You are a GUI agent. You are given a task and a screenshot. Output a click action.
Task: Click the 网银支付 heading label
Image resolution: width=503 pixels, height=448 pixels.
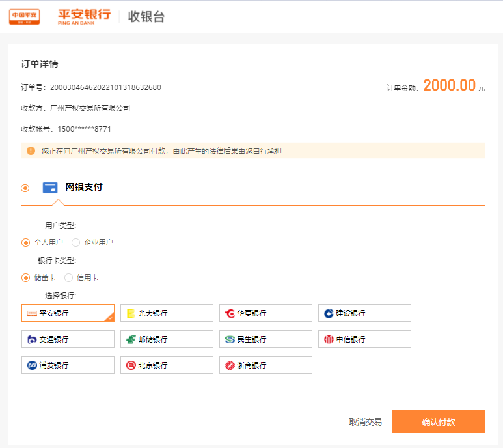tap(84, 187)
